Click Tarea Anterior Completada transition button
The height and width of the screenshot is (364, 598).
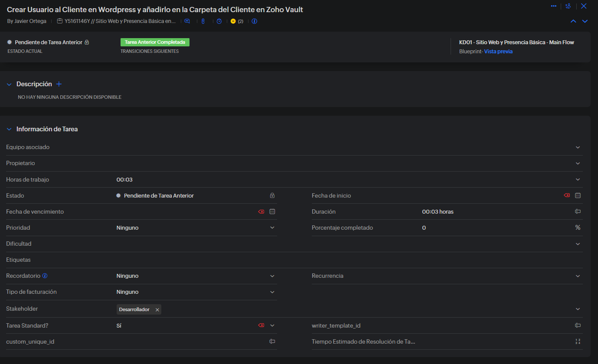(155, 42)
